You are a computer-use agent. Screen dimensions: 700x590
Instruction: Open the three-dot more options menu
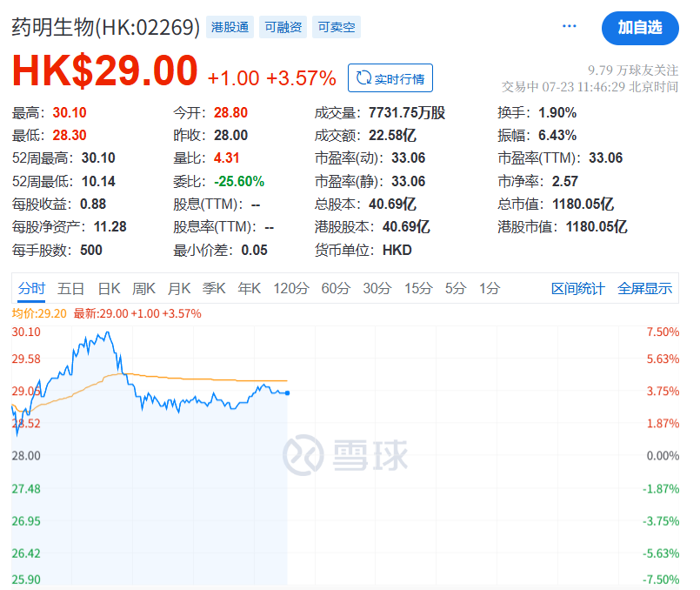pyautogui.click(x=569, y=26)
